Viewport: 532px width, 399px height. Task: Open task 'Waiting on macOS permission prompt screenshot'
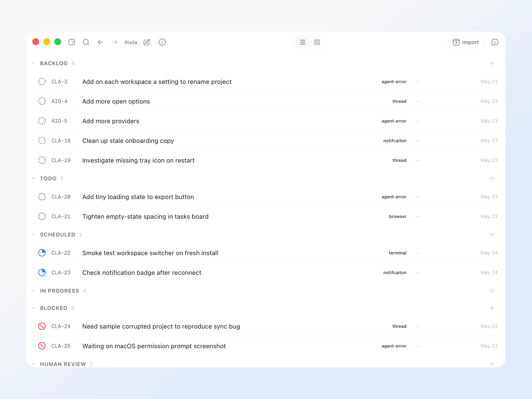[154, 346]
